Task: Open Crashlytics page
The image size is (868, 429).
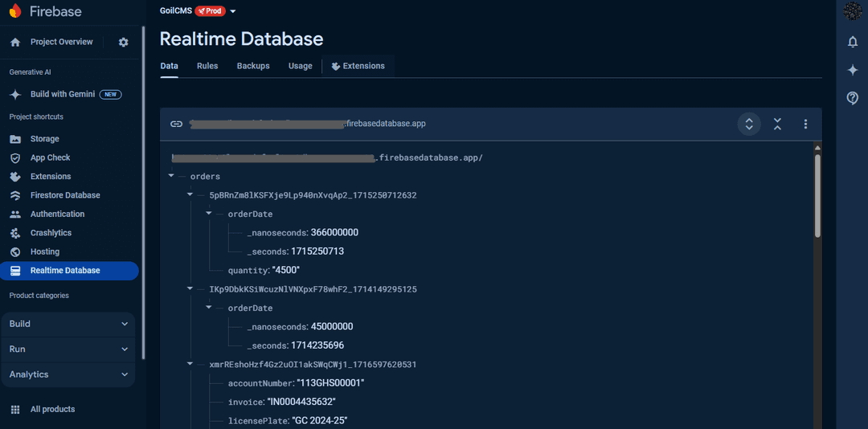Action: coord(51,233)
